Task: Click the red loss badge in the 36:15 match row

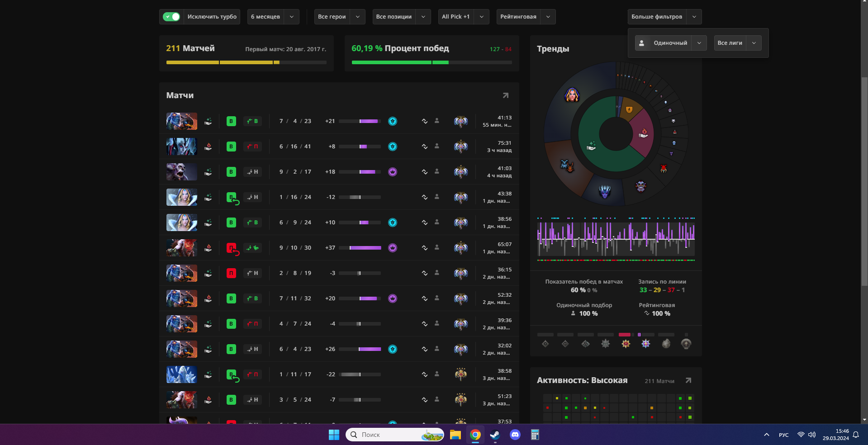Action: 231,273
